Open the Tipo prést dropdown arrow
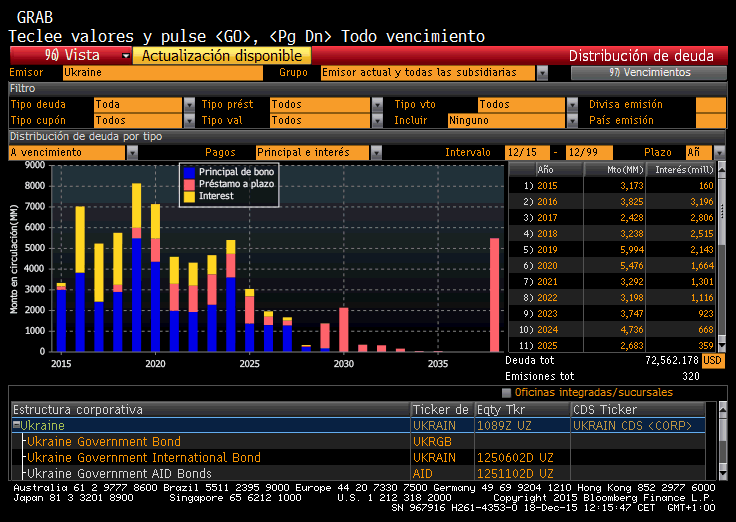The width and height of the screenshot is (736, 522). click(377, 105)
